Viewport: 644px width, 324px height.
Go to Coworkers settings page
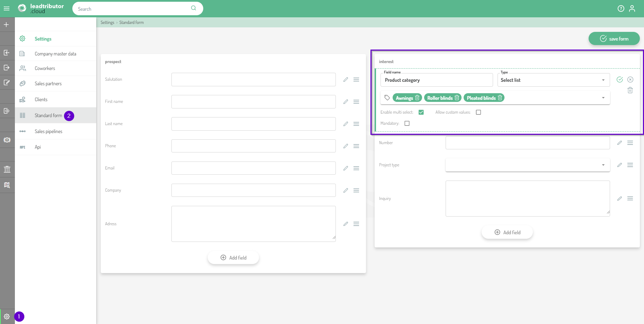45,68
